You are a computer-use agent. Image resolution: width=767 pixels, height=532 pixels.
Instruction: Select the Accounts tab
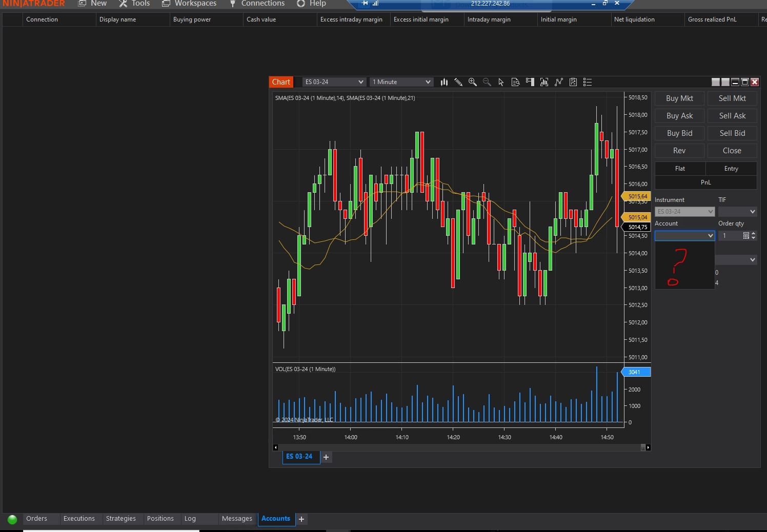[276, 519]
